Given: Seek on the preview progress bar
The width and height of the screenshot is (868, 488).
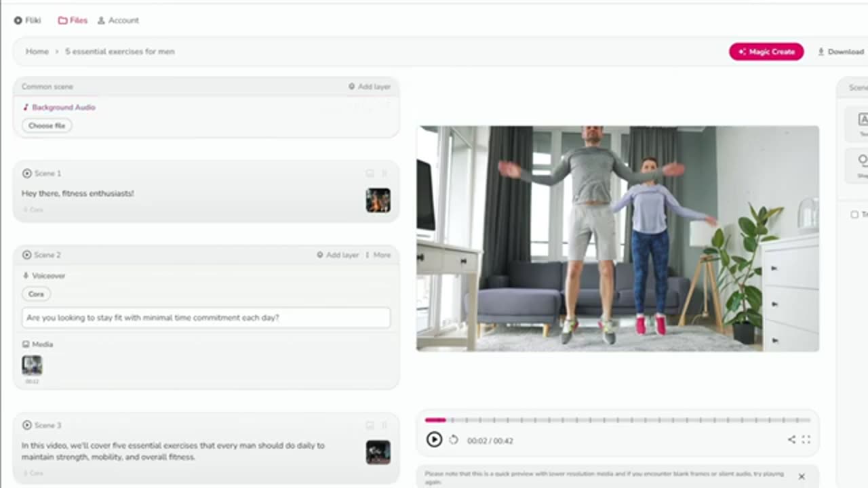Looking at the screenshot, I should coord(618,420).
